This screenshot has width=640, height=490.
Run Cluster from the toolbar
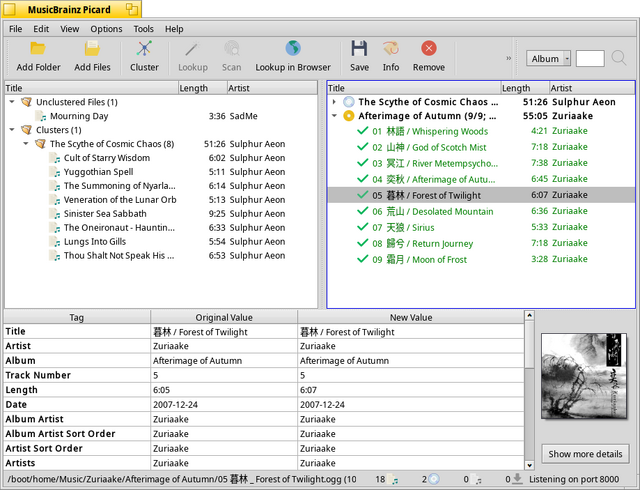144,49
